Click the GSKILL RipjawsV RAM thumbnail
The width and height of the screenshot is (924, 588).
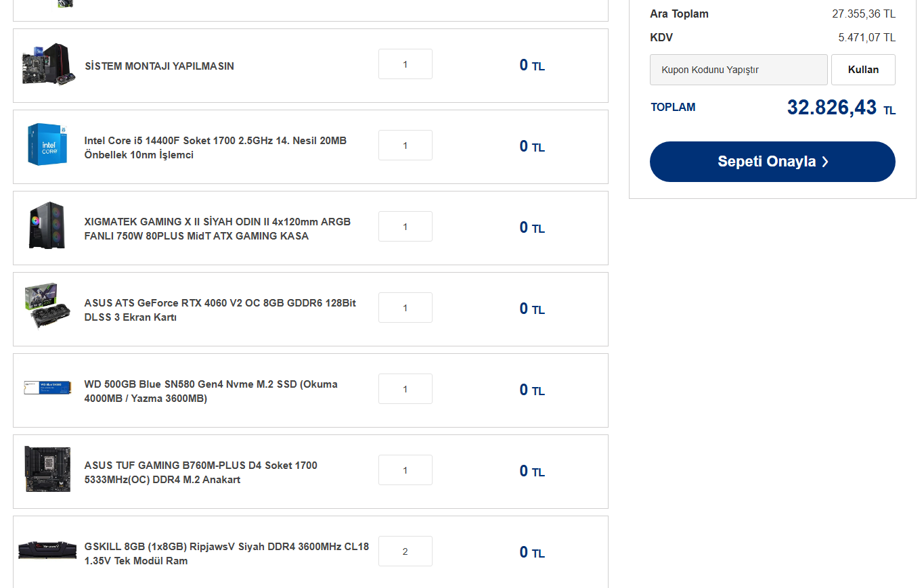47,550
